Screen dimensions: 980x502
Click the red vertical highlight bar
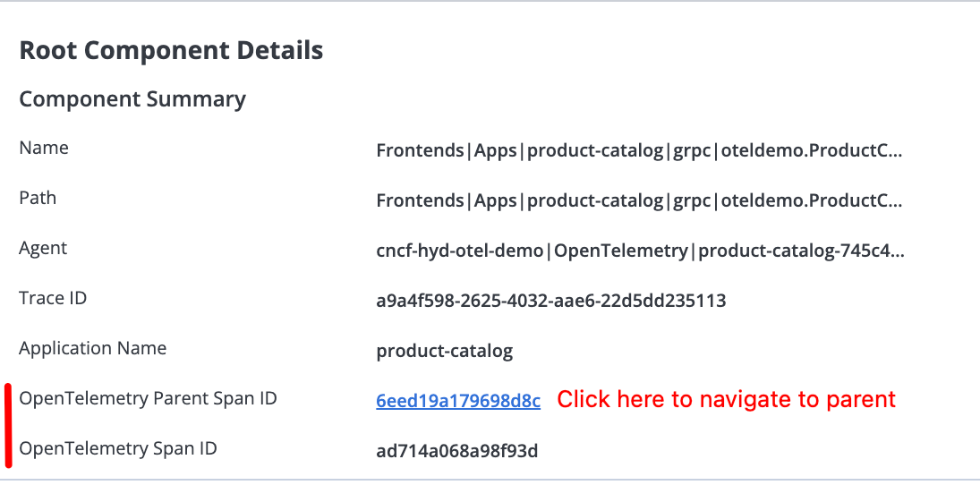point(8,425)
